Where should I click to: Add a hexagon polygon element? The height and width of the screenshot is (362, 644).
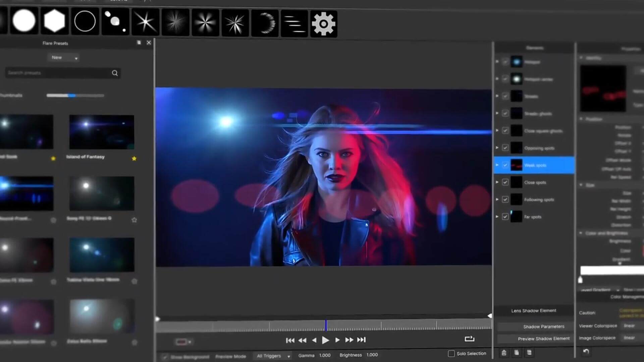(x=54, y=21)
